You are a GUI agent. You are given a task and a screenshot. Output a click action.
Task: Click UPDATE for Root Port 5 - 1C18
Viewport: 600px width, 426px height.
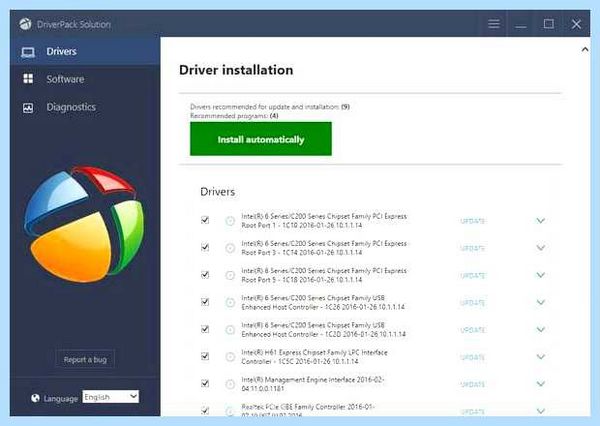pos(473,276)
